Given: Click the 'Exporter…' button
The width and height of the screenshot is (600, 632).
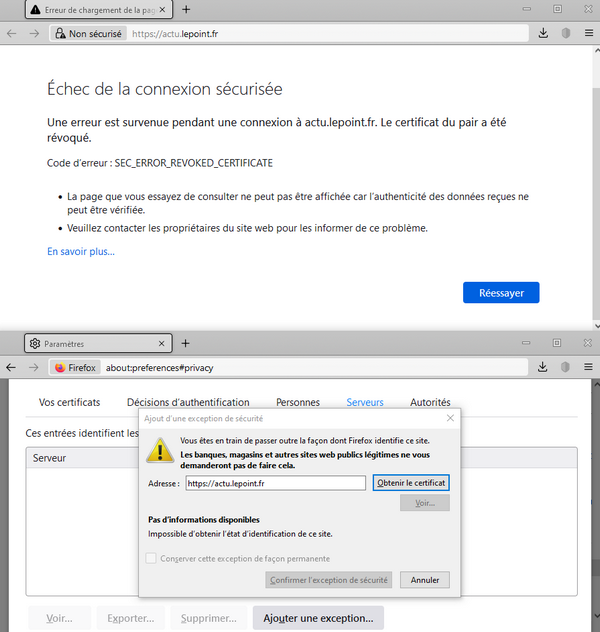Looking at the screenshot, I should [131, 618].
